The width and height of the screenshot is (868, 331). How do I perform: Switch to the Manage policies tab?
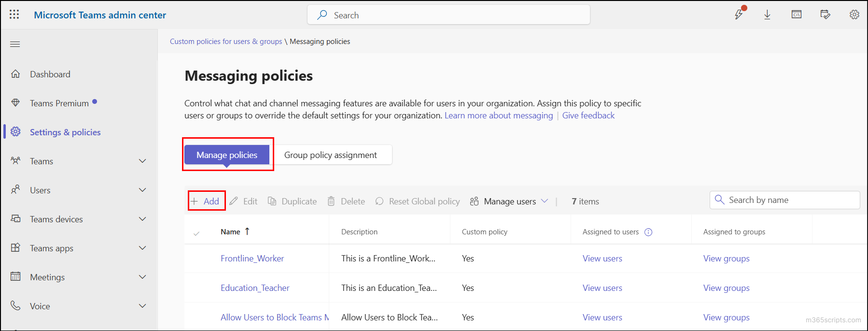click(227, 155)
